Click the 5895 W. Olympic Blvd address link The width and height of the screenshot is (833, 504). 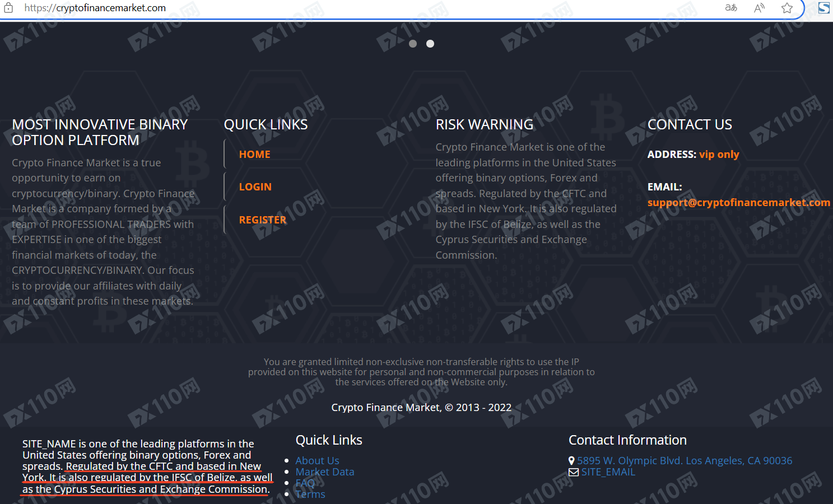(x=685, y=461)
